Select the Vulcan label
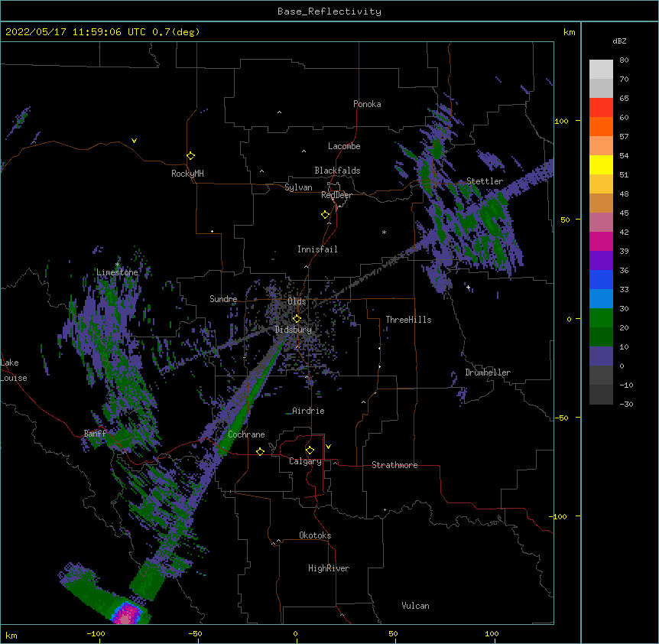The height and width of the screenshot is (644, 659). (415, 606)
